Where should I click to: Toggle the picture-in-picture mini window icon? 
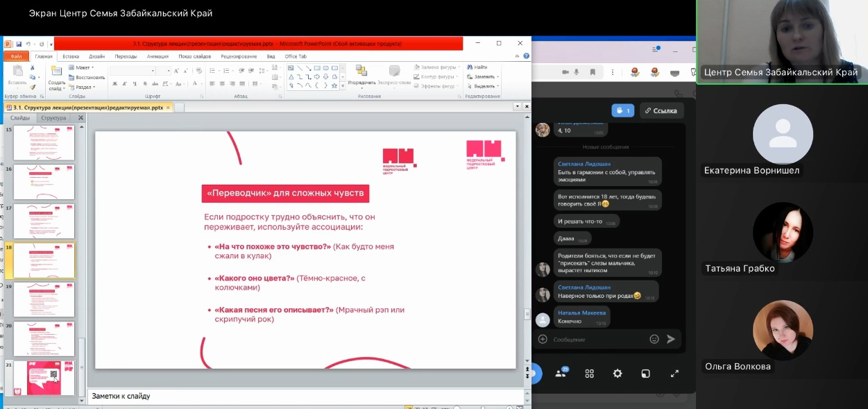click(646, 374)
